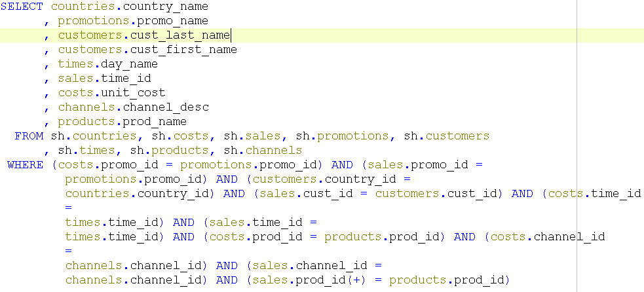Click 'products.prod_name' column reference
The height and width of the screenshot is (292, 644).
(x=122, y=122)
